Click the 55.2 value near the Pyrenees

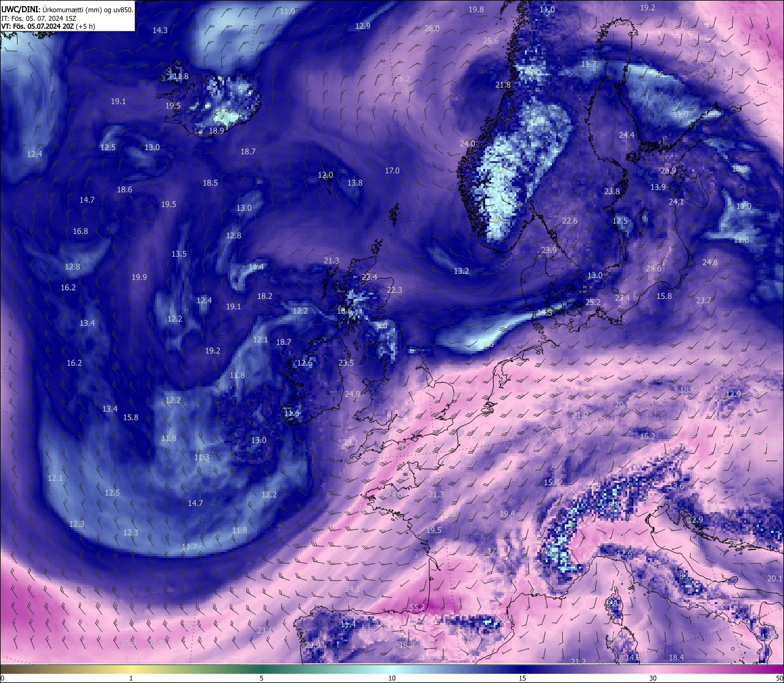(417, 608)
